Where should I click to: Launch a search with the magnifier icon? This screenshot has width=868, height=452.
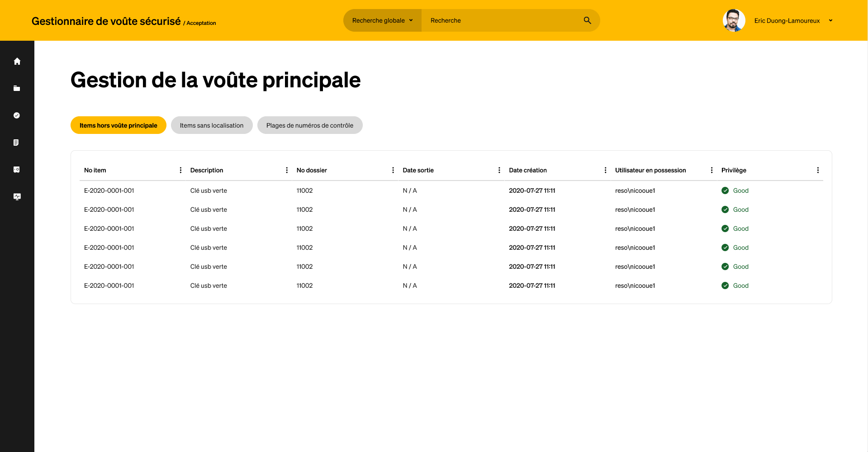click(x=587, y=20)
